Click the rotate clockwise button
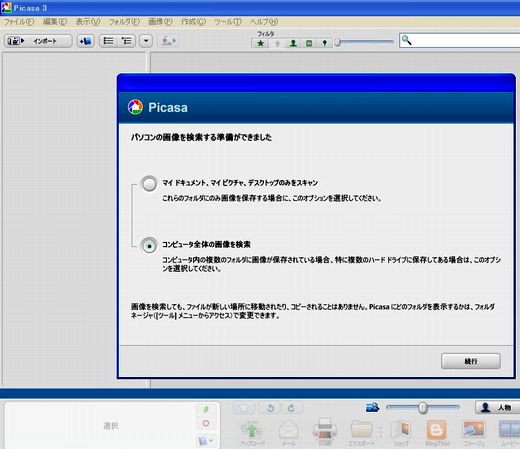 (292, 408)
